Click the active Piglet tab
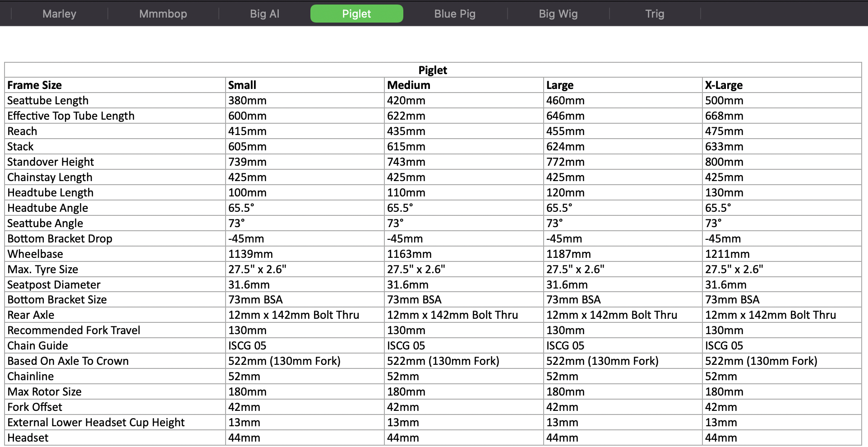 (x=356, y=14)
